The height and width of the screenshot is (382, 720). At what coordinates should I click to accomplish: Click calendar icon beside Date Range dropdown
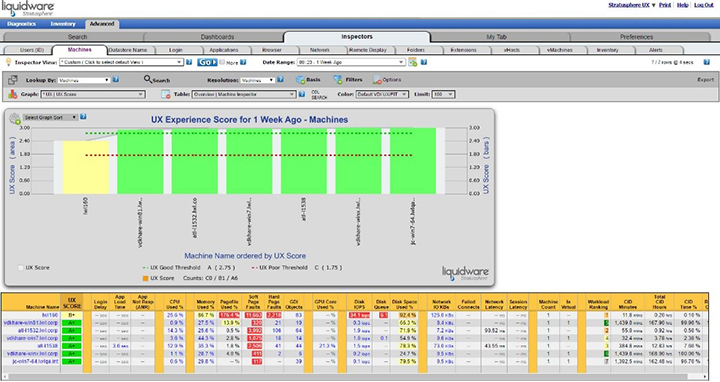pos(412,62)
